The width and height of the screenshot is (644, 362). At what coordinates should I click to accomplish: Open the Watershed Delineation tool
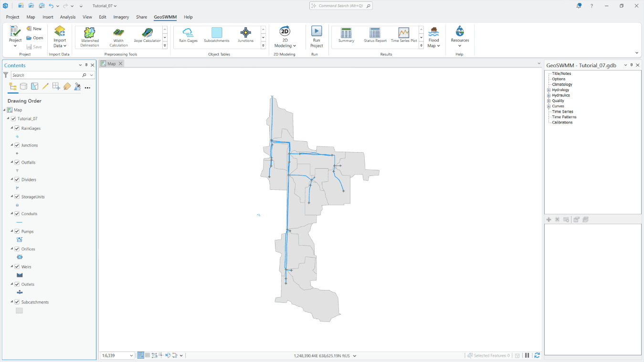pos(90,37)
